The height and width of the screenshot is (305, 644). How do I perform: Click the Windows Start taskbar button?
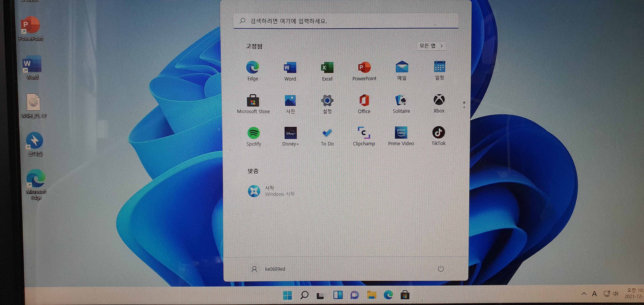(x=287, y=295)
